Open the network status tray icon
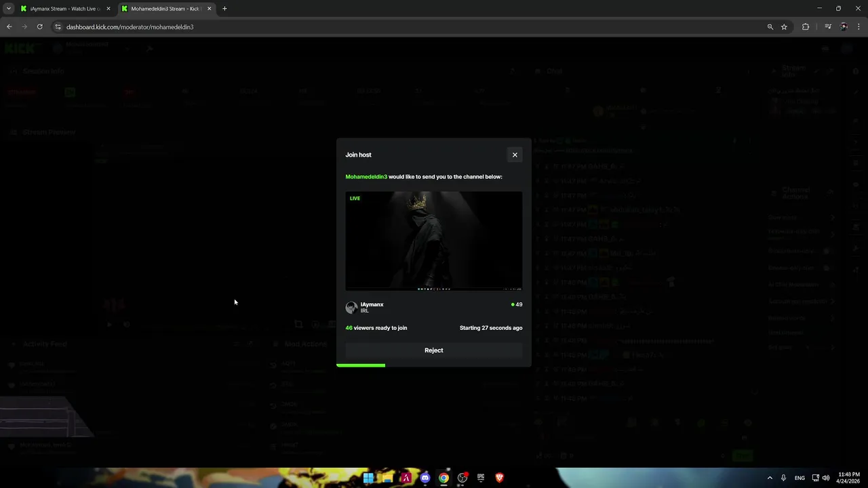This screenshot has height=488, width=868. point(816,478)
